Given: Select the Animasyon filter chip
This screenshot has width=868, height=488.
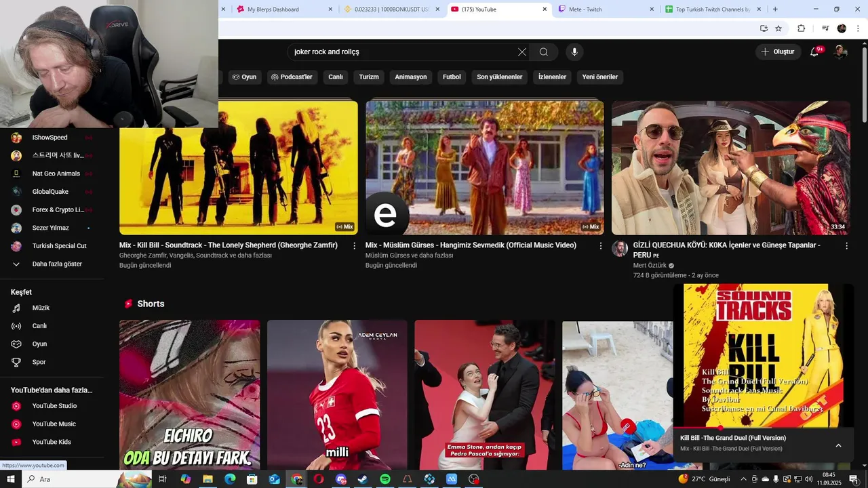Looking at the screenshot, I should [x=411, y=77].
